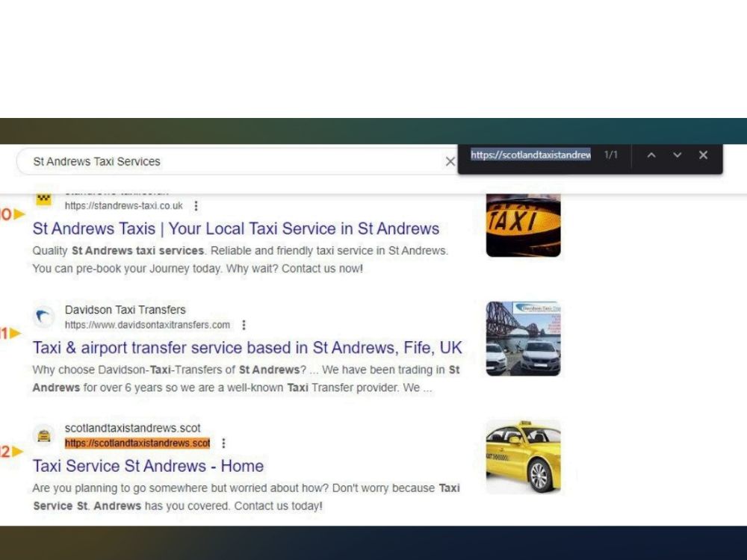This screenshot has height=560, width=747.
Task: Open St Andrews Taxis Your Local Taxi Service link
Action: coord(236,228)
